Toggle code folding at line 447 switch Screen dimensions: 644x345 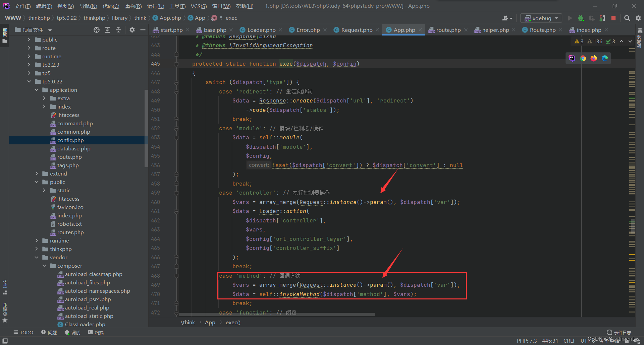(176, 82)
